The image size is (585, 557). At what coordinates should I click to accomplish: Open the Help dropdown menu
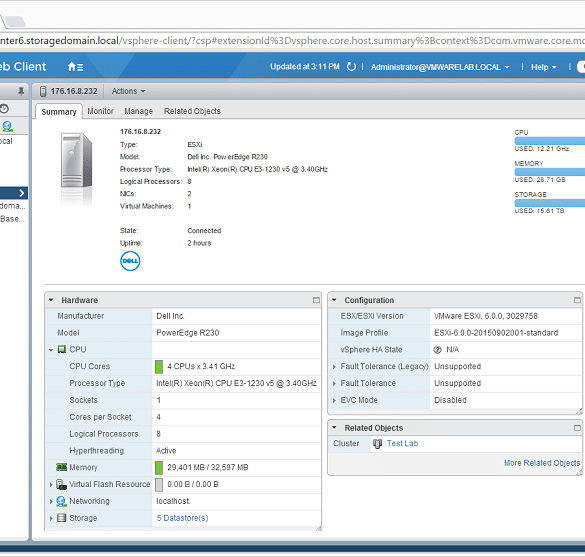coord(544,67)
